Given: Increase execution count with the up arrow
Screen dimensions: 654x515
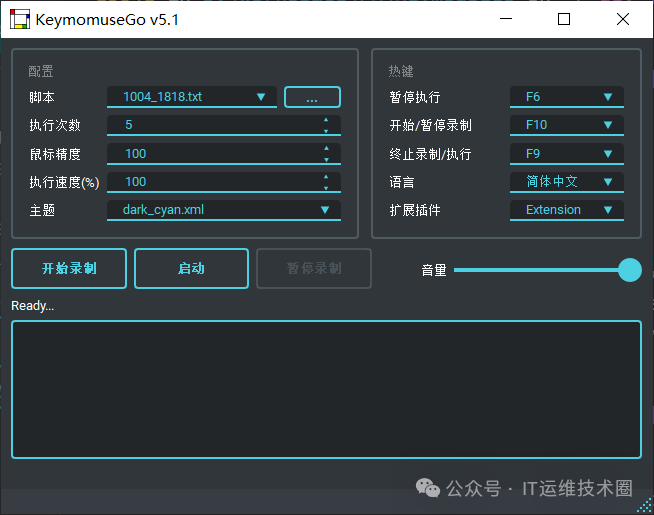Looking at the screenshot, I should coord(326,120).
